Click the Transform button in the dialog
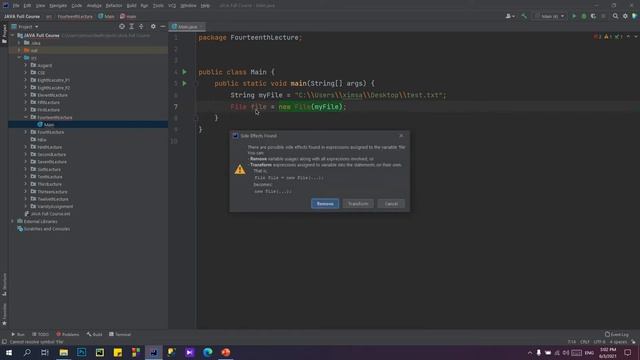The width and height of the screenshot is (640, 360). [x=358, y=204]
